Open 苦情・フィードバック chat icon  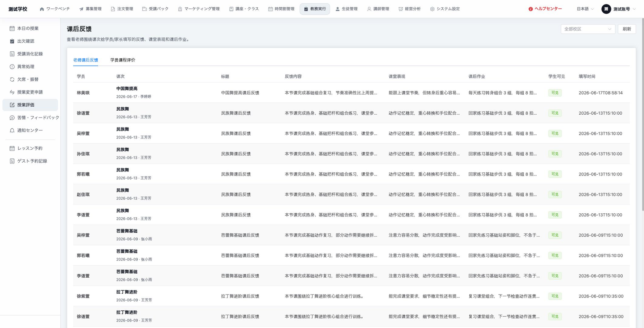(12, 118)
